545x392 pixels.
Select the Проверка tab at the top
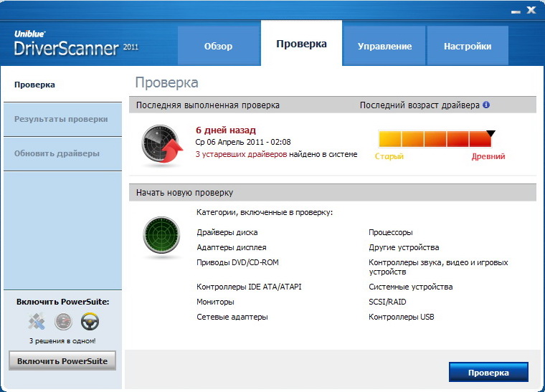click(301, 44)
